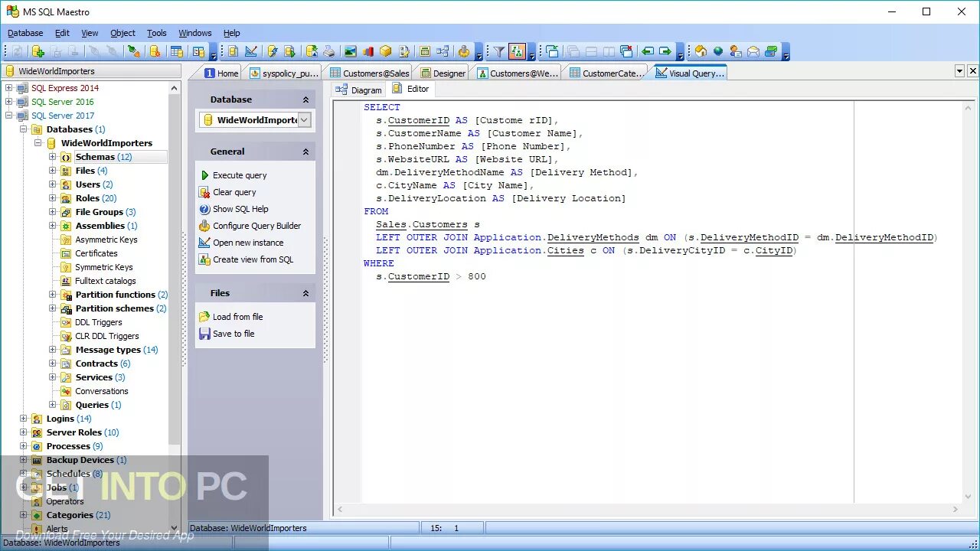Open the tab list dropdown arrow
Screen dimensions: 980x551
(x=959, y=71)
